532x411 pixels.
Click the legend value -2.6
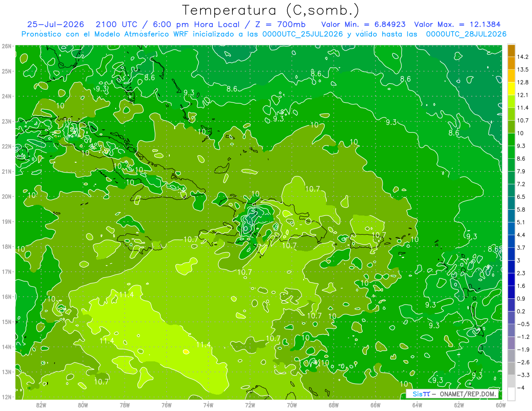click(x=523, y=362)
